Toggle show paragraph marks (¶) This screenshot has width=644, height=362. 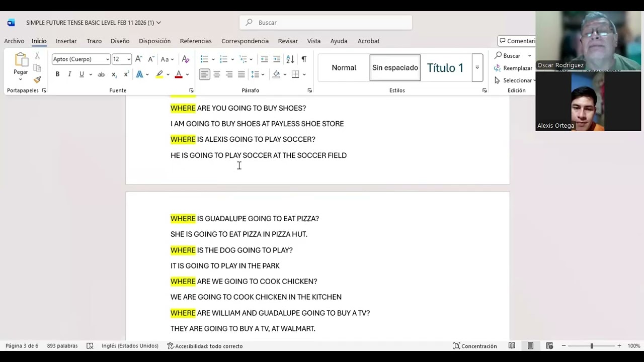[304, 59]
